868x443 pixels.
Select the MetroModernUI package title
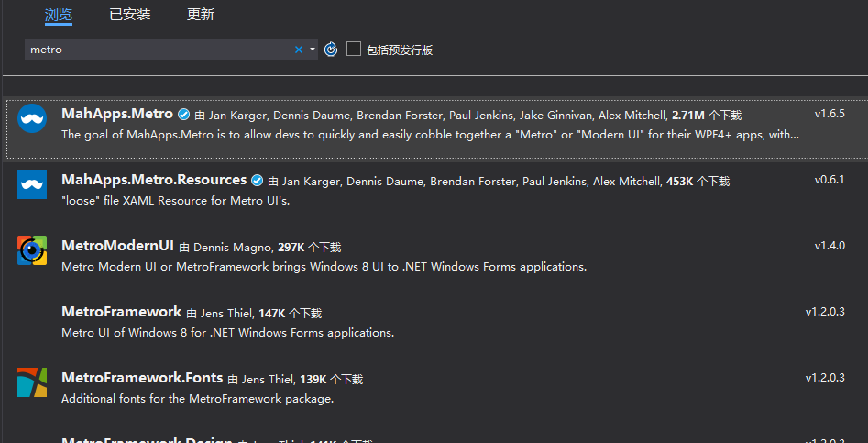tap(118, 245)
